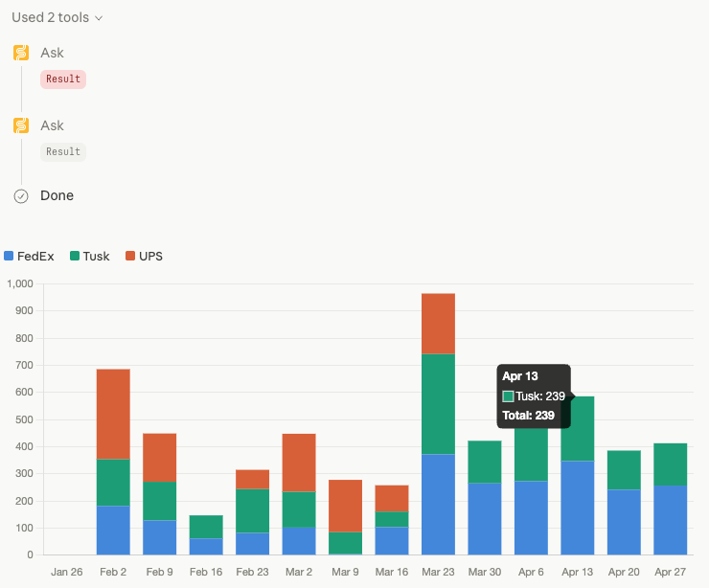Screen dimensions: 709x588
Task: Toggle UPS series in legend
Action: point(144,257)
